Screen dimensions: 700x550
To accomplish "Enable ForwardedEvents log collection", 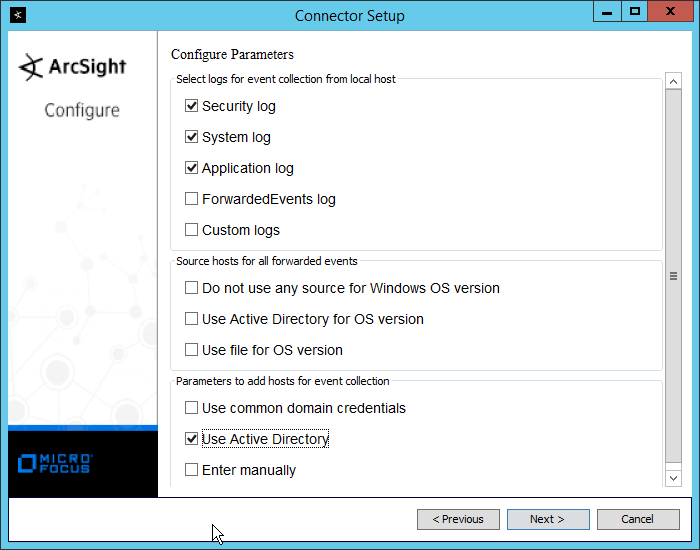I will coord(192,199).
